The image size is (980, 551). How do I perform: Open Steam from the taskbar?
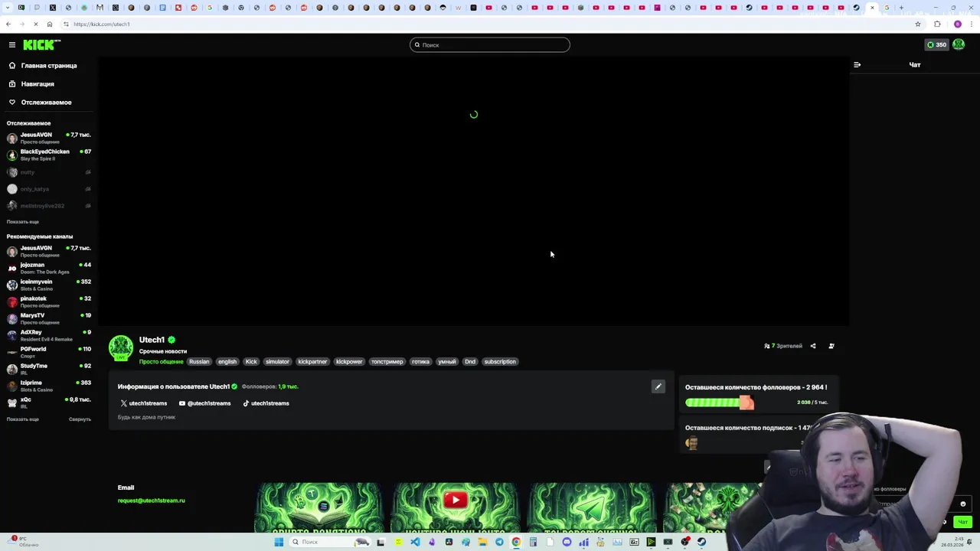(701, 542)
